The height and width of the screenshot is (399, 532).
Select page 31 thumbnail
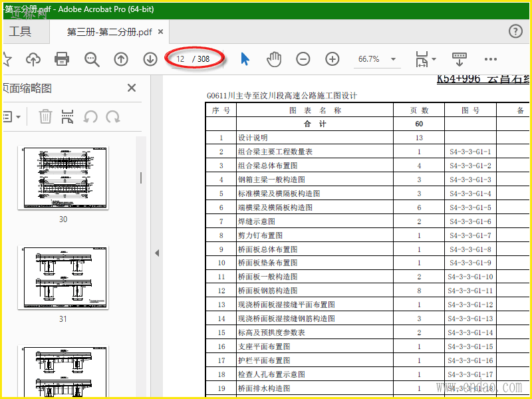[x=63, y=277]
